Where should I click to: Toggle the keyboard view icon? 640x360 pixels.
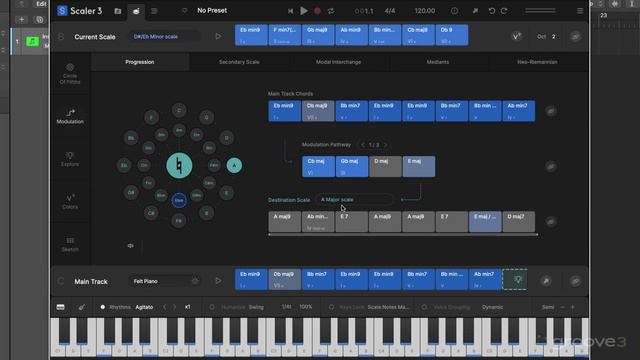pyautogui.click(x=60, y=307)
